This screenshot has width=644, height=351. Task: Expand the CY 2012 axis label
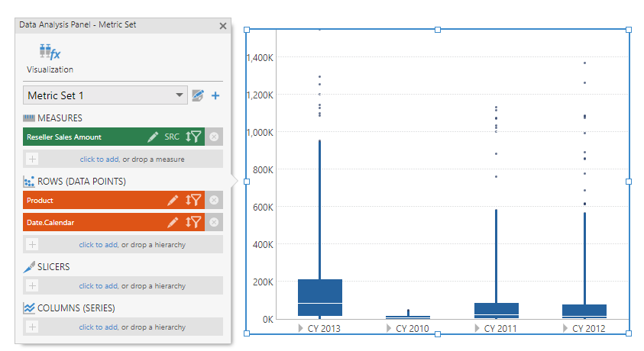coord(566,328)
